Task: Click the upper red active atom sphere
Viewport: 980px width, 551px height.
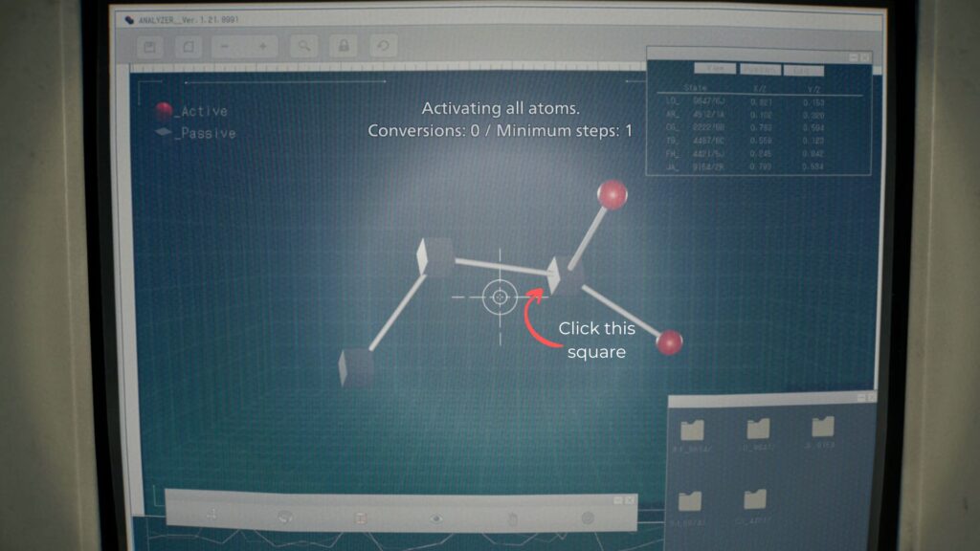Action: coord(612,194)
